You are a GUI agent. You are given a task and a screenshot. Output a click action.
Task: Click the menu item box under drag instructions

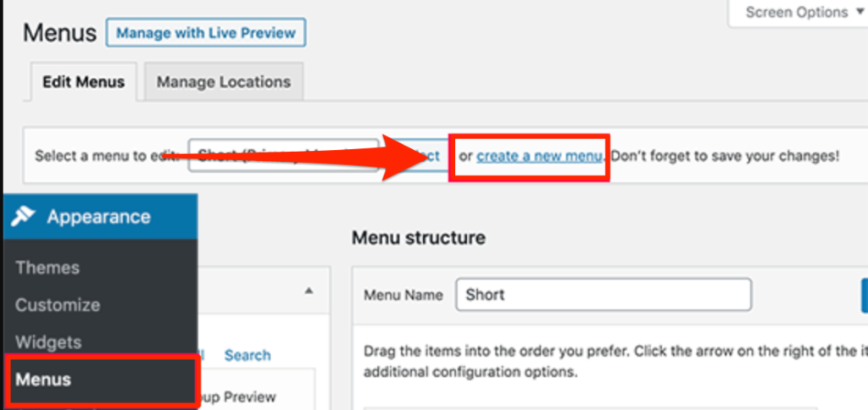615,408
